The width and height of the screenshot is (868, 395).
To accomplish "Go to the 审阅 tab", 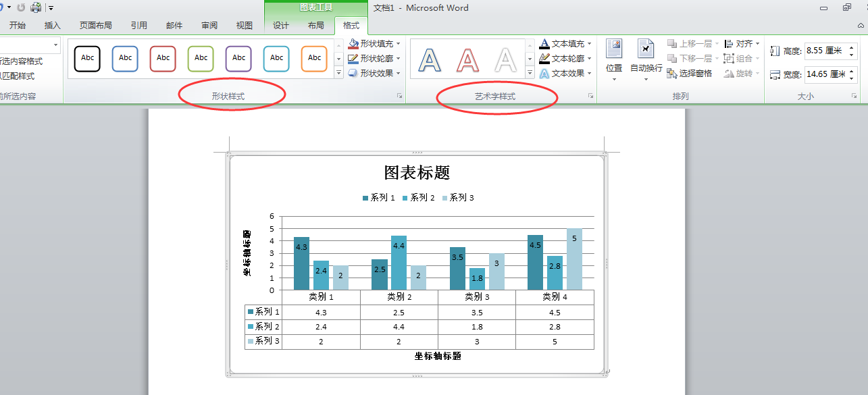I will tap(209, 26).
